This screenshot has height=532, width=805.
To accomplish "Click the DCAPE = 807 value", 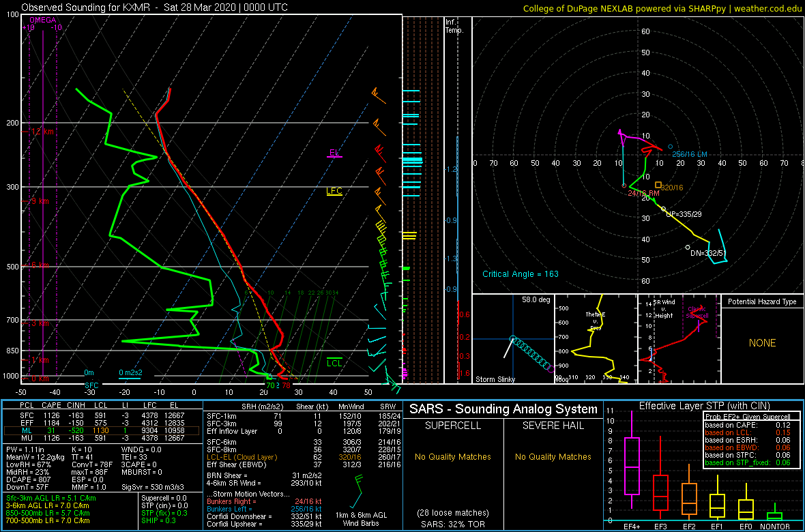I will coord(27,479).
